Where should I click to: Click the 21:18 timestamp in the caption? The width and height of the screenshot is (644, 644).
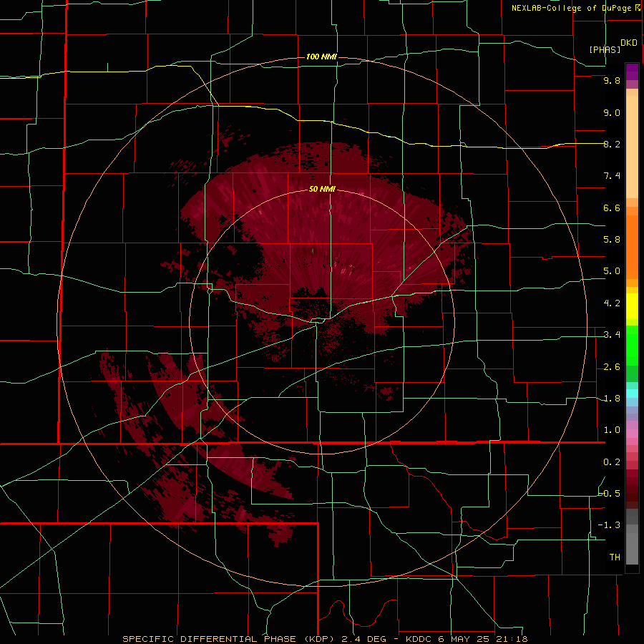512,639
